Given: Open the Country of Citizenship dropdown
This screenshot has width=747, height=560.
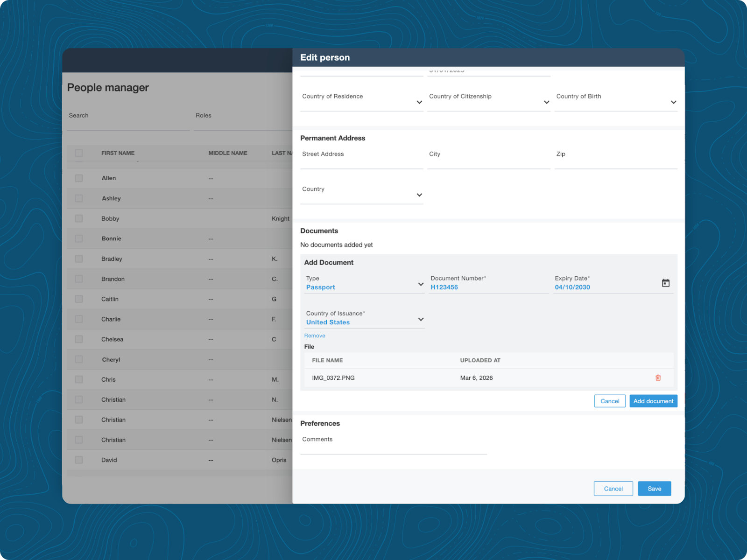Looking at the screenshot, I should point(489,101).
